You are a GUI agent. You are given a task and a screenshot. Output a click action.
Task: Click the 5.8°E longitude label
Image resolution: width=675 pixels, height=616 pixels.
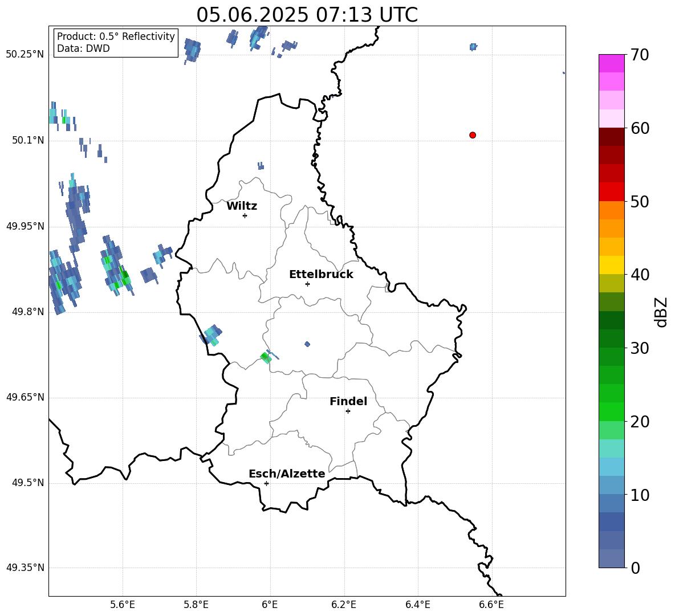click(x=196, y=605)
